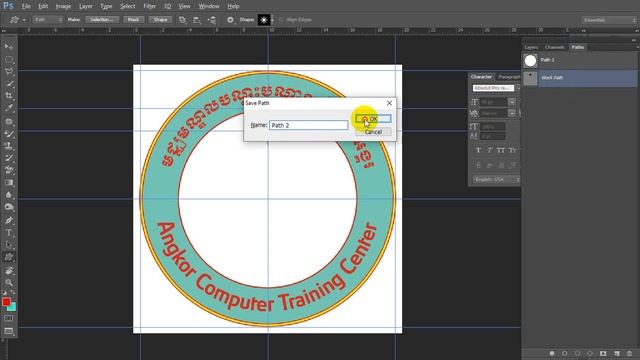Viewport: 640px width, 360px height.
Task: Open the English: USA language dropdown
Action: 497,180
